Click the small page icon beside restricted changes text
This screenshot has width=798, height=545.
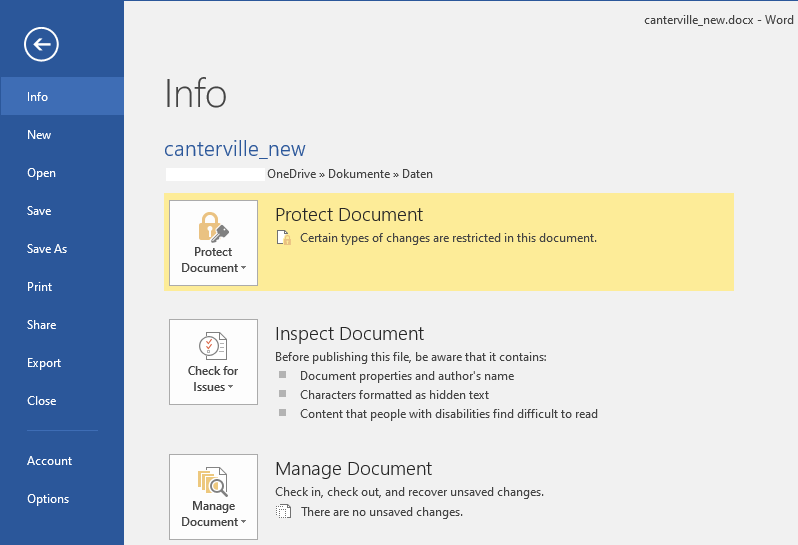coord(284,239)
